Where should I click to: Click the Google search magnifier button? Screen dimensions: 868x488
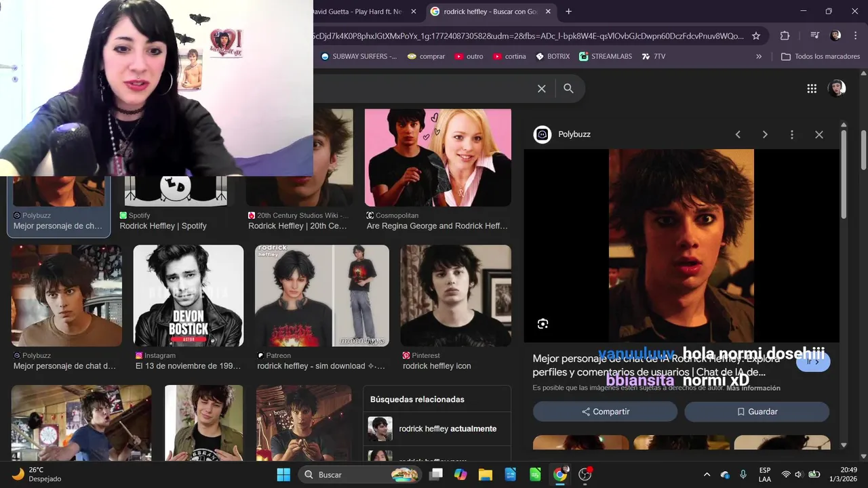568,88
